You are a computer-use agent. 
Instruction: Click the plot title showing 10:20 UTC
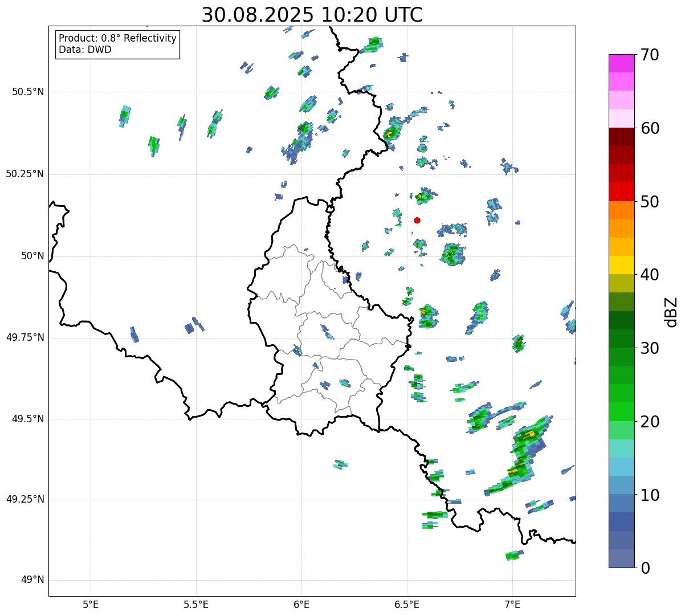312,15
